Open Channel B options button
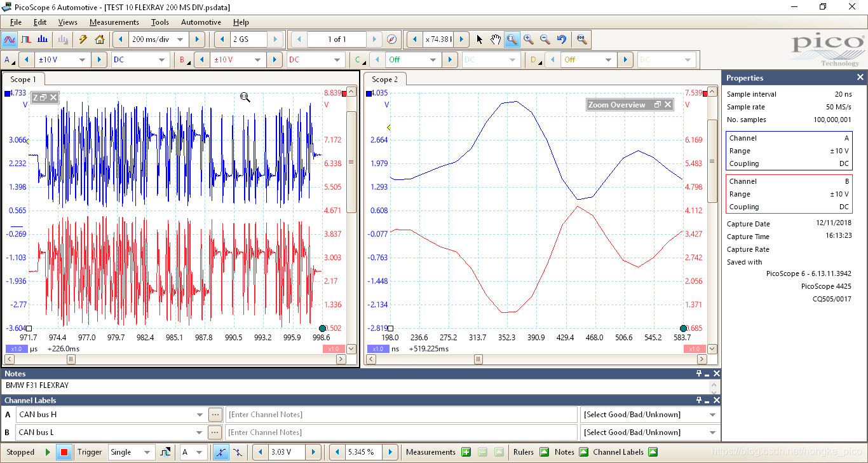The width and height of the screenshot is (868, 463). pyautogui.click(x=185, y=60)
